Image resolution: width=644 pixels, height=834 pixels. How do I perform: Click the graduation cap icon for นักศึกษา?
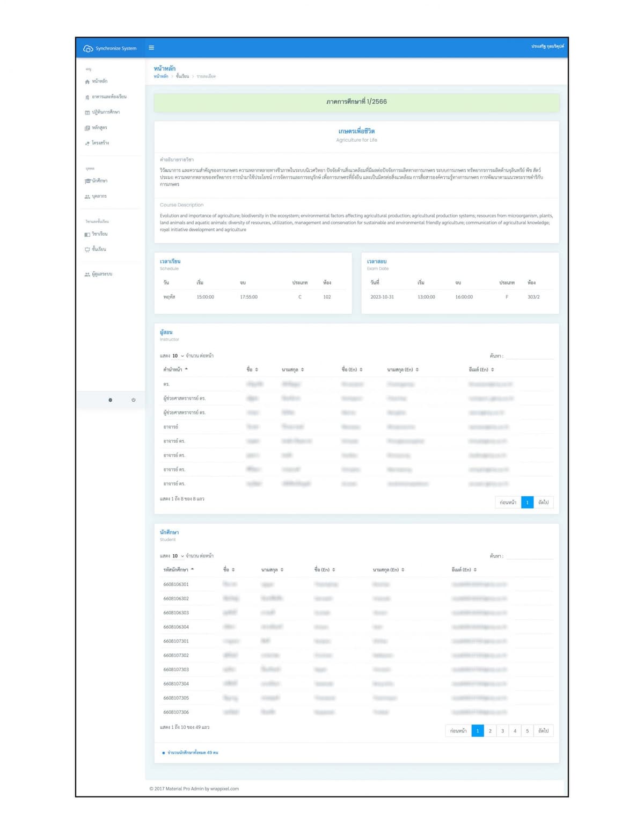[x=87, y=181]
